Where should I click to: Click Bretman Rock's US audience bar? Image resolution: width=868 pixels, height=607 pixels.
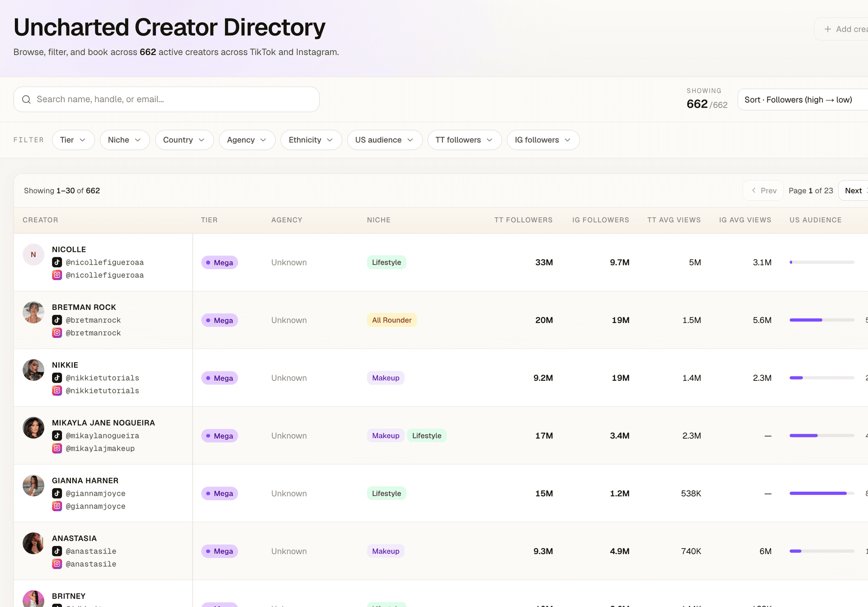(x=822, y=320)
